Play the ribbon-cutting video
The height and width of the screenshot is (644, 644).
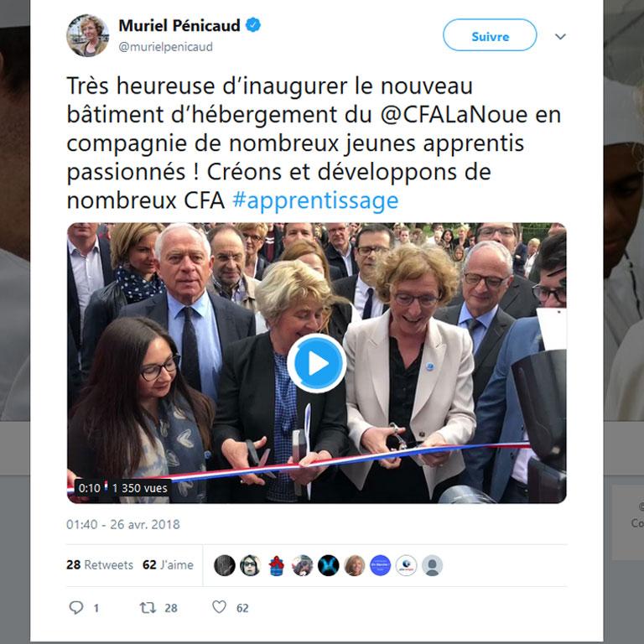coord(316,363)
